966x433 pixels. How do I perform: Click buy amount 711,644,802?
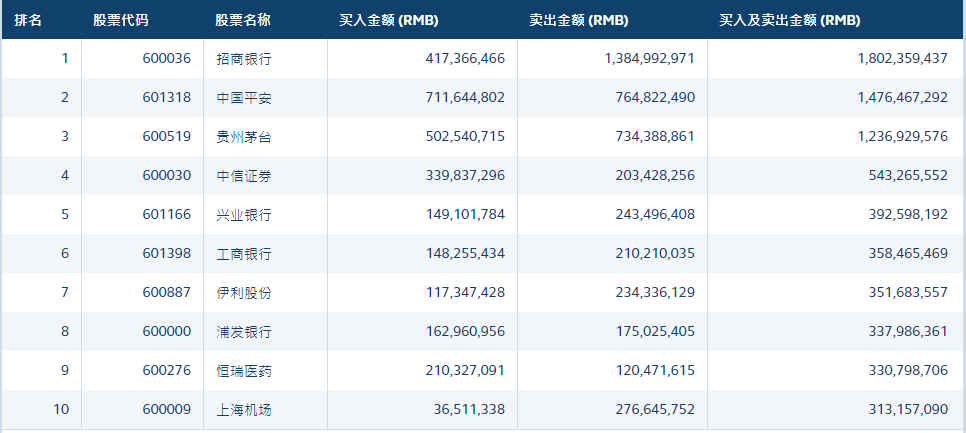pyautogui.click(x=465, y=97)
